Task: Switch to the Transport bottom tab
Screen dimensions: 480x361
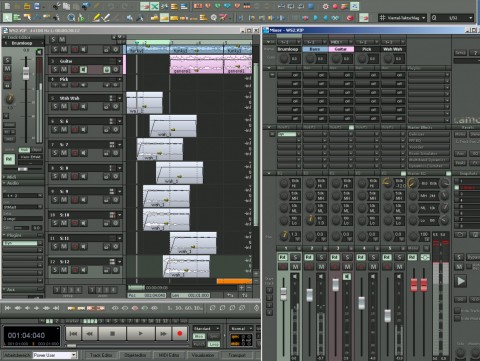Action: 237,355
